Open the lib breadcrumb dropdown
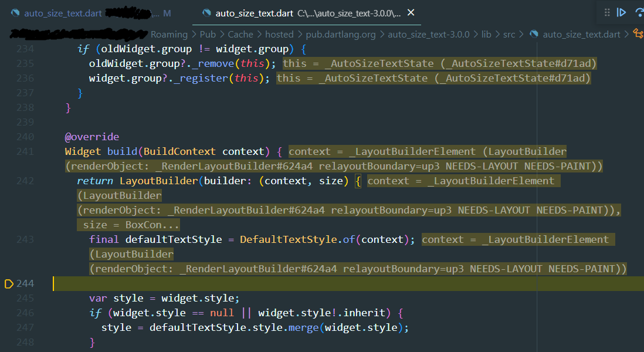 point(486,35)
